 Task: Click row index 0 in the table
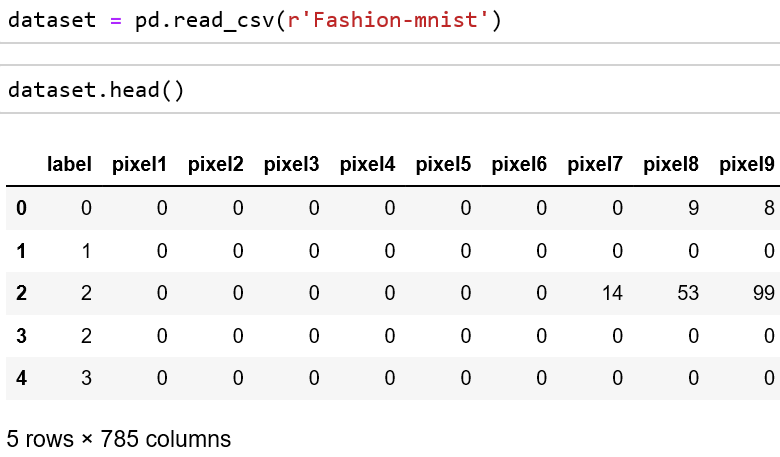(x=21, y=208)
